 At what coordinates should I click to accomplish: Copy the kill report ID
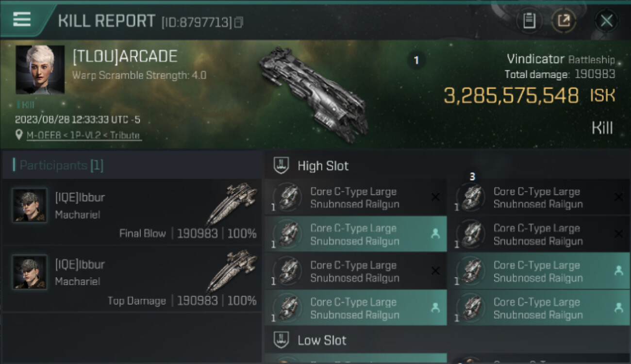point(238,22)
